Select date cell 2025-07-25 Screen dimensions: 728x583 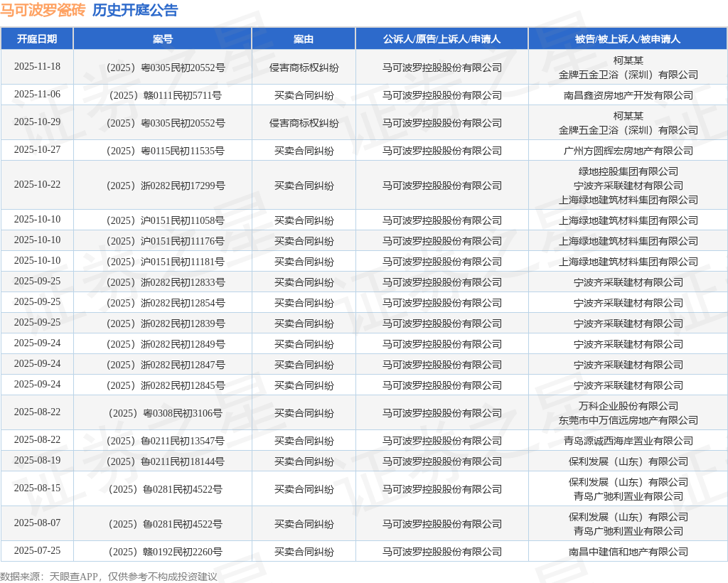37,550
